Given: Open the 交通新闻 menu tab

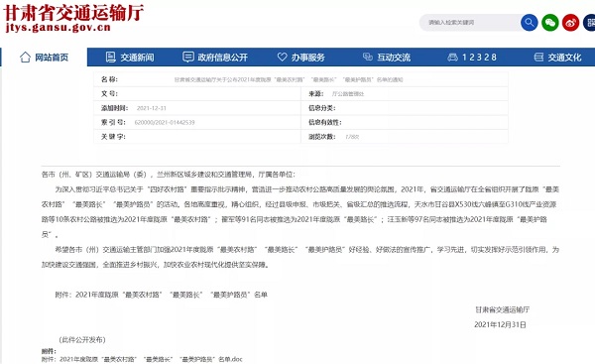Looking at the screenshot, I should pos(129,58).
